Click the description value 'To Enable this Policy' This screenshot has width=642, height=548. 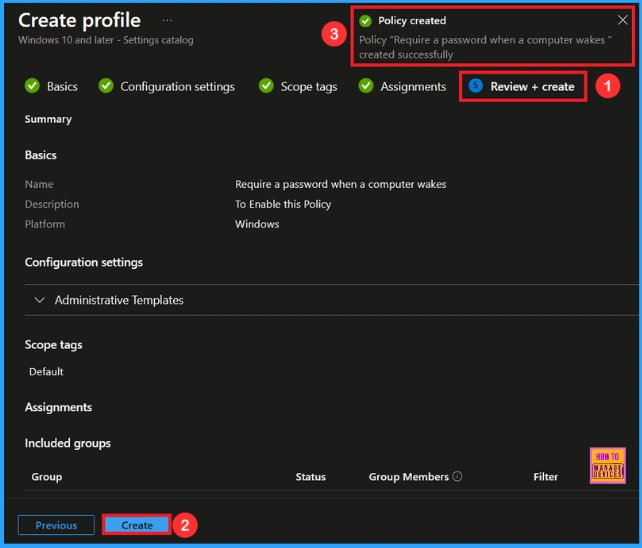coord(283,204)
